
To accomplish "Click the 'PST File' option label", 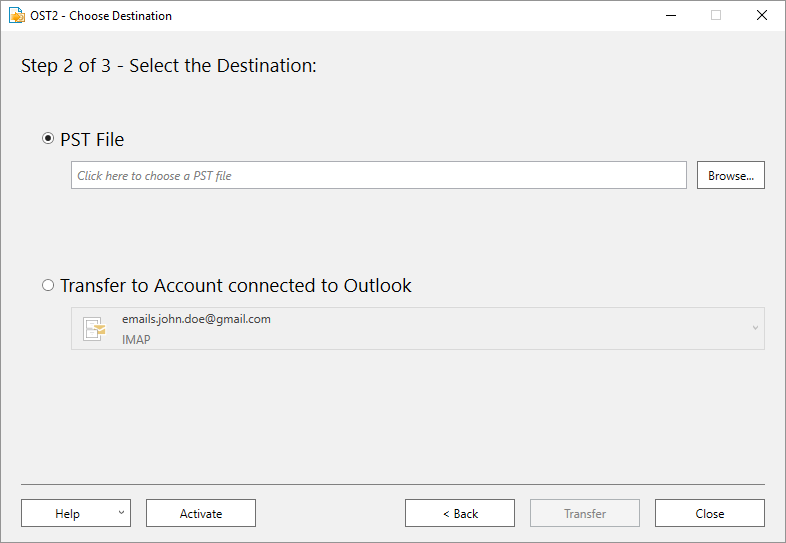I will pos(92,139).
